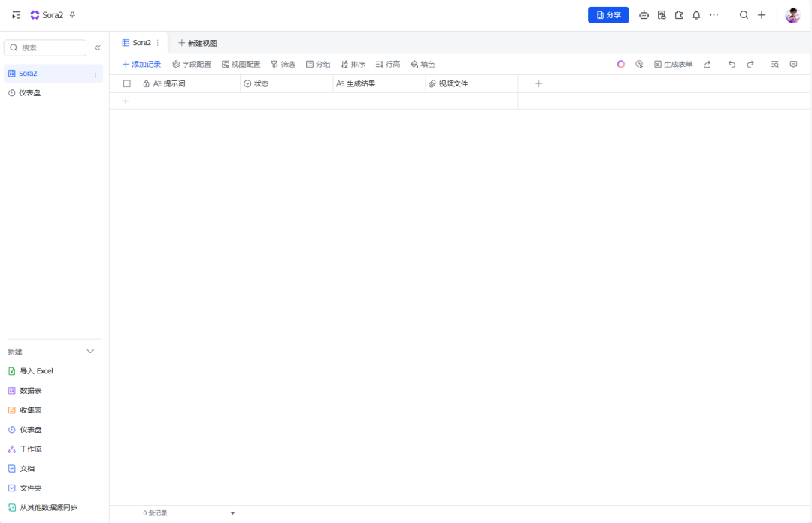
Task: Click the 新建视图 tab
Action: tap(197, 43)
